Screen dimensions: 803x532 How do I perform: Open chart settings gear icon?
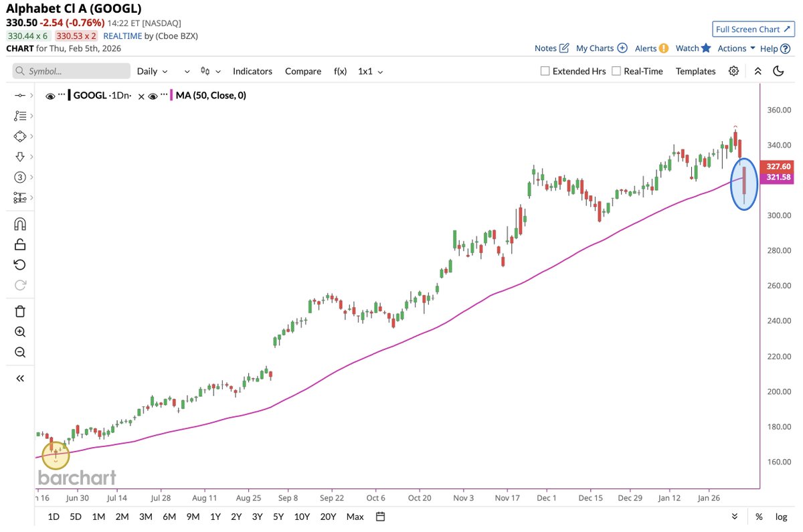click(734, 71)
